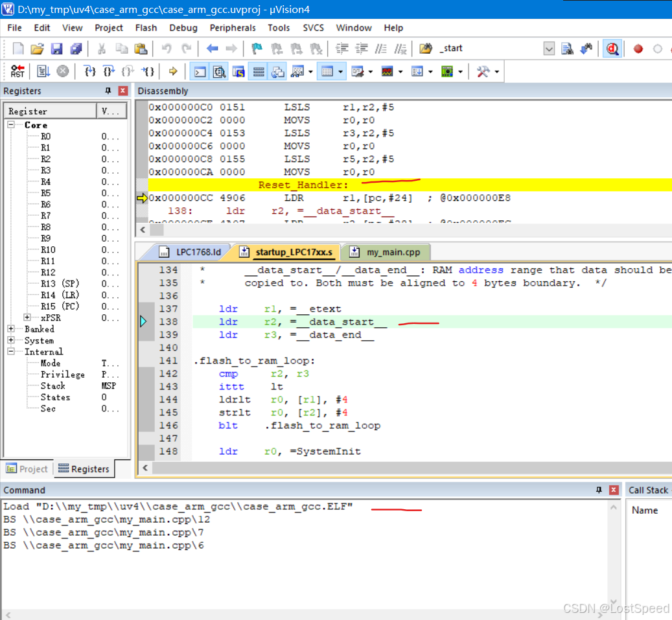Close the Registers panel
This screenshot has width=672, height=620.
coord(123,91)
